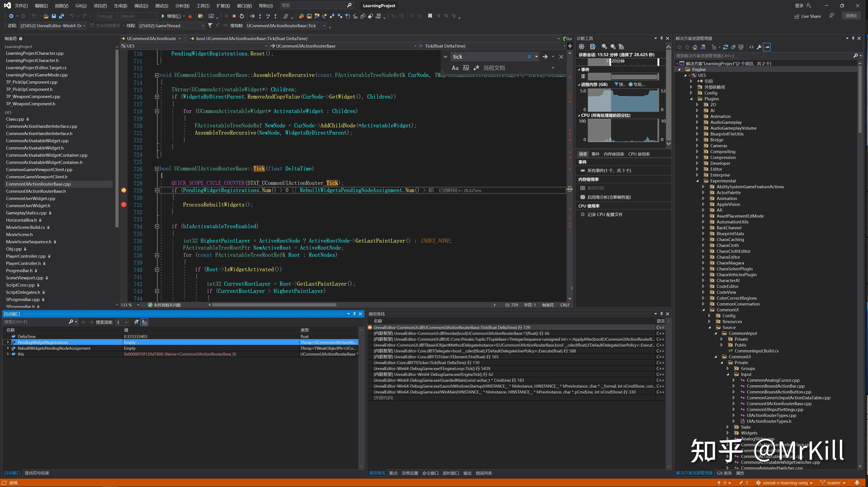Toggle Match Whole Word in find panel
868x487 pixels.
click(x=466, y=68)
